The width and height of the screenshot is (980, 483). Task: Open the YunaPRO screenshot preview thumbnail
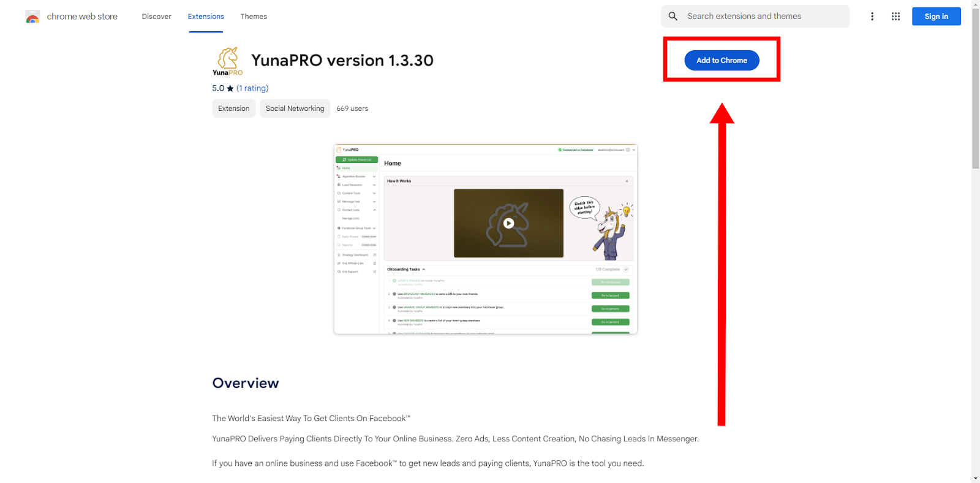pyautogui.click(x=486, y=240)
